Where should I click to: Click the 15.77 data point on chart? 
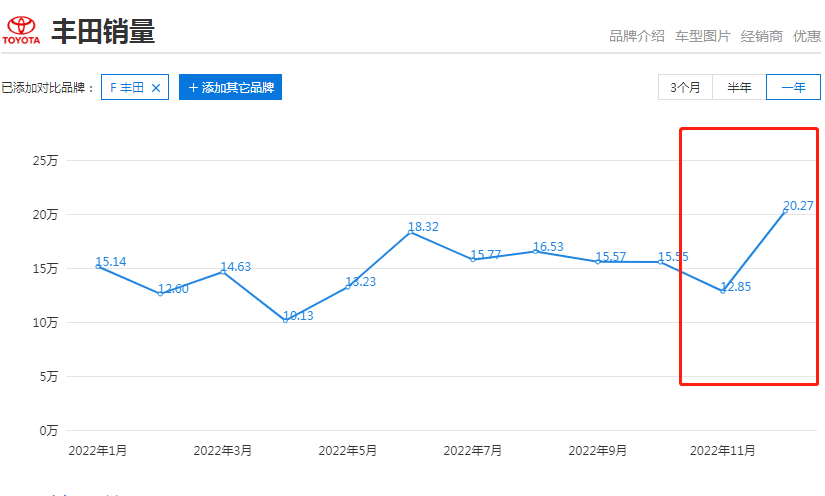pyautogui.click(x=472, y=260)
